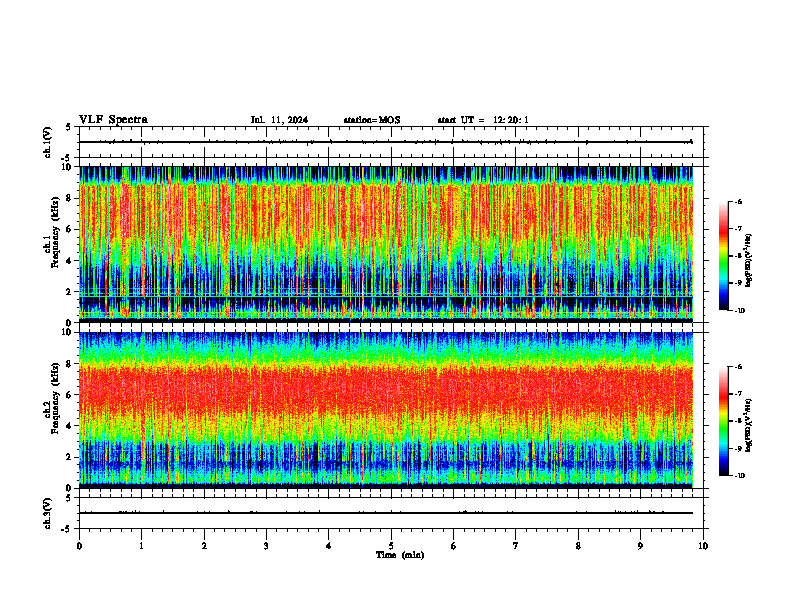Click the ch.2 color bar log(PSD) unit label
Image resolution: width=792 pixels, height=612 pixels.
coord(749,425)
